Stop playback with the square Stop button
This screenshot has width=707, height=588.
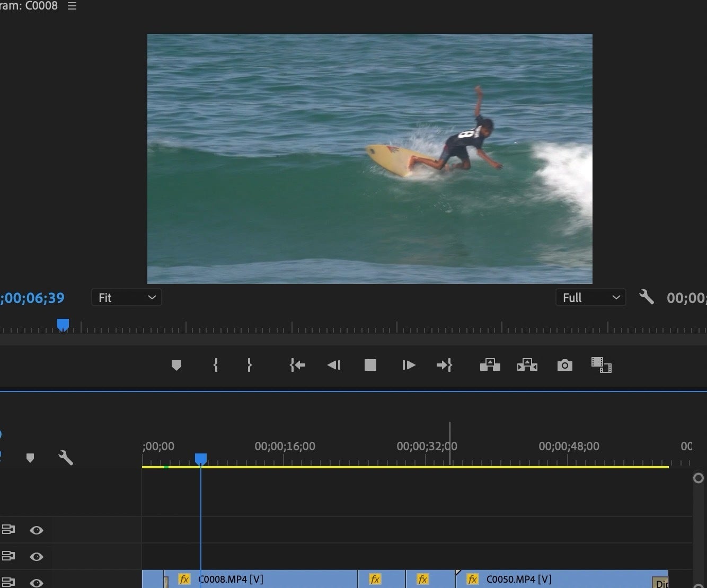pos(370,365)
